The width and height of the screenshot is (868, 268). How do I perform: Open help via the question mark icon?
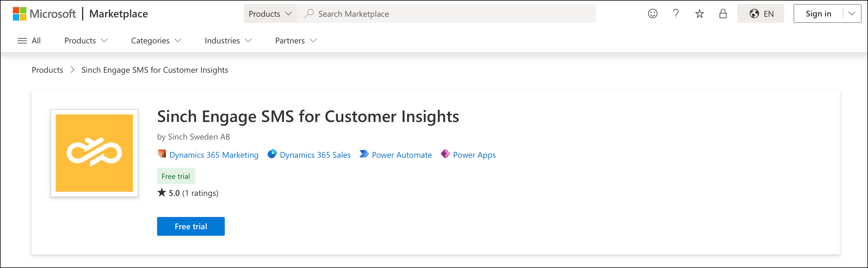(675, 14)
